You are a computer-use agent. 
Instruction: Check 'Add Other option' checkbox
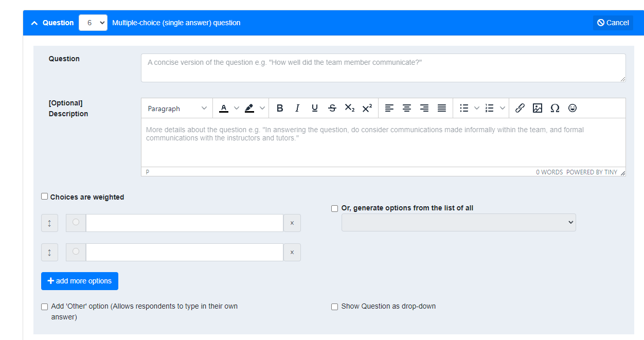coord(45,307)
